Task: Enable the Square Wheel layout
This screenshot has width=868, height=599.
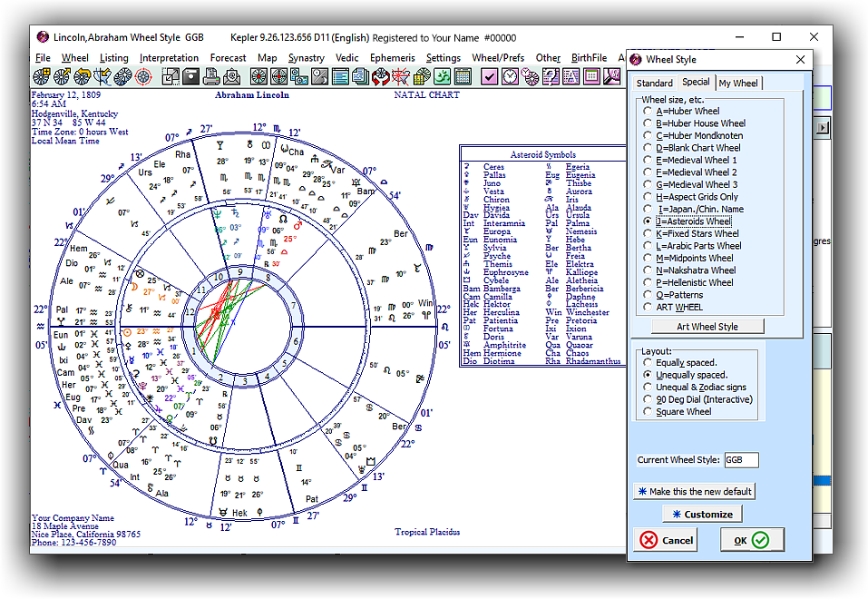Action: coord(647,412)
